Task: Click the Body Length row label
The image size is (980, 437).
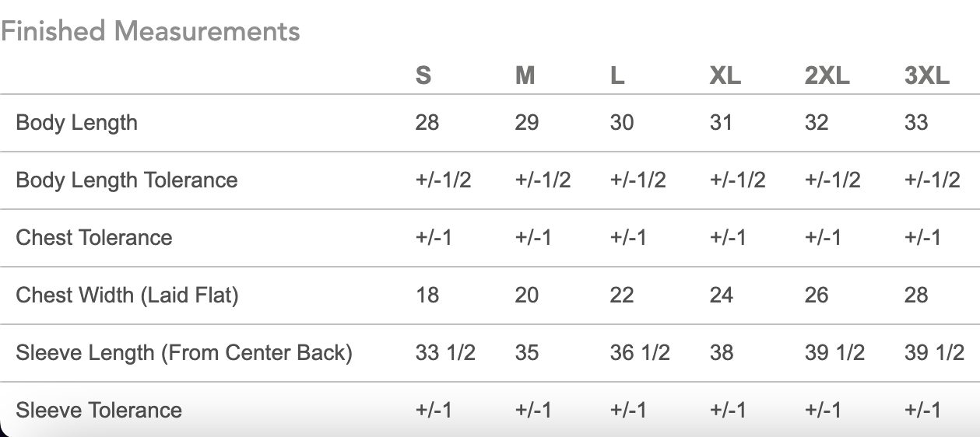Action: click(x=76, y=123)
